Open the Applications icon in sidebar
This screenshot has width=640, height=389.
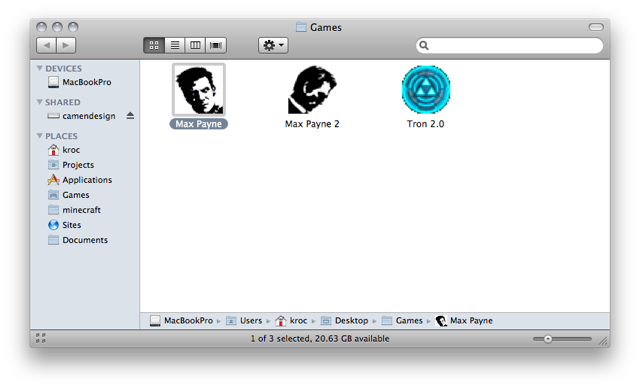click(53, 180)
